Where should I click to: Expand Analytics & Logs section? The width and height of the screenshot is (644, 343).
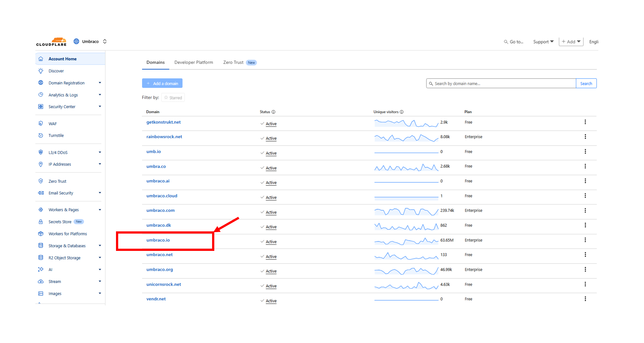coord(100,95)
